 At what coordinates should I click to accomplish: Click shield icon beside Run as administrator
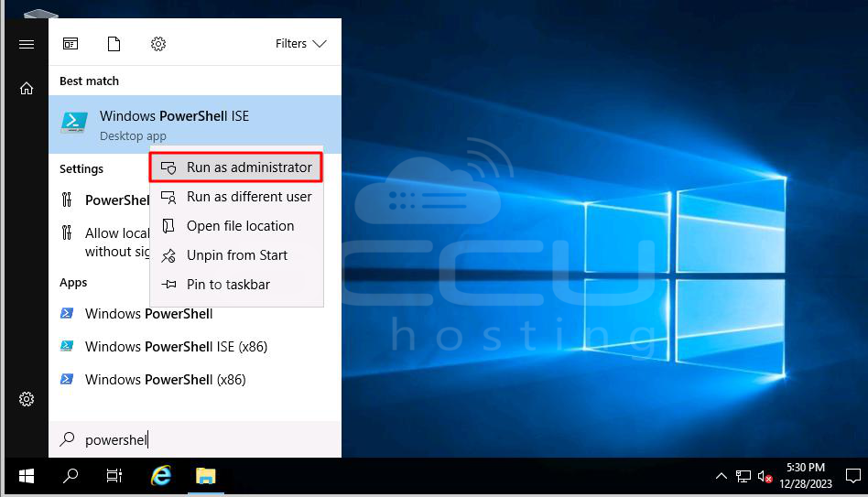point(168,167)
